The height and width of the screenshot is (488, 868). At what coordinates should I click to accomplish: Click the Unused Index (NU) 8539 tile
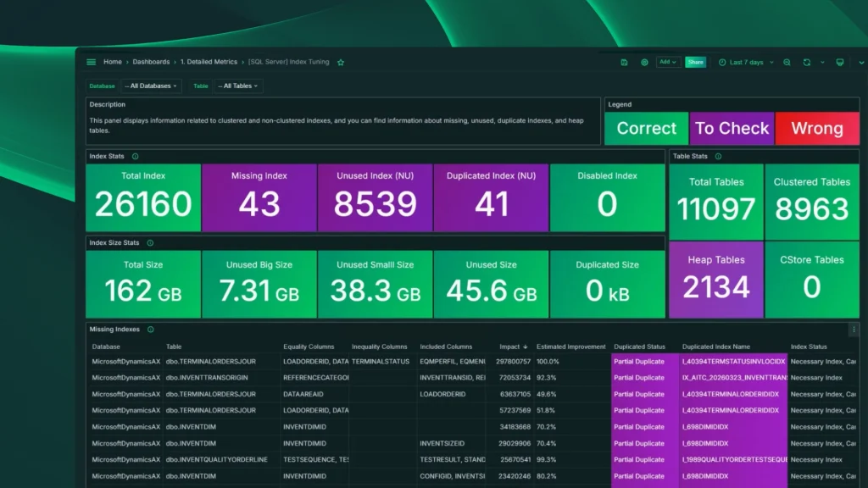tap(376, 197)
